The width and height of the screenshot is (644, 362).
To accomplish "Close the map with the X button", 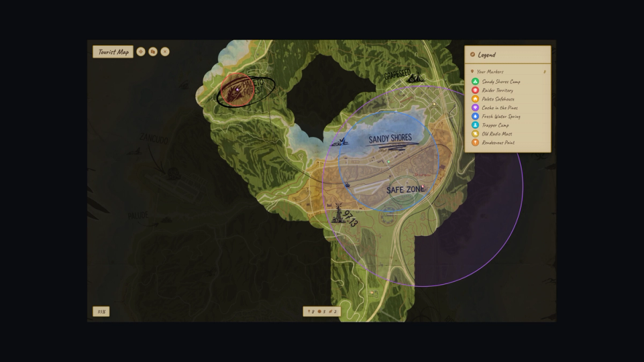I will [x=165, y=52].
